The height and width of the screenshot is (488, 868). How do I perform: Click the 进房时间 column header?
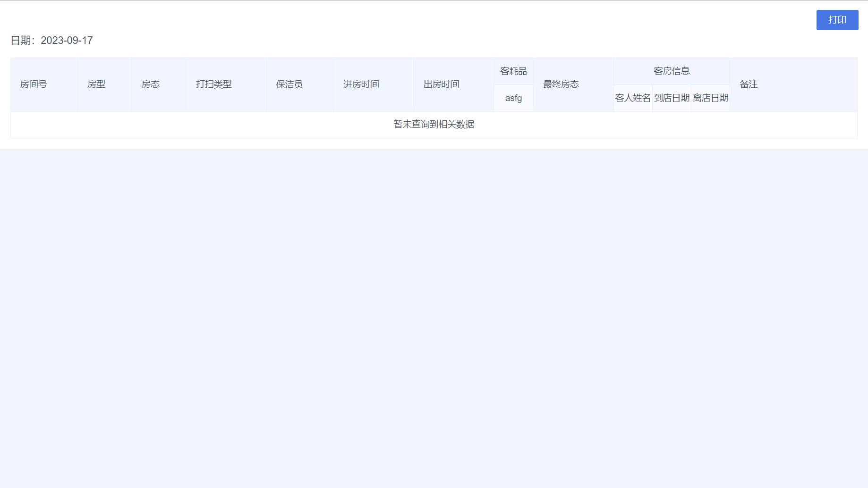tap(374, 84)
